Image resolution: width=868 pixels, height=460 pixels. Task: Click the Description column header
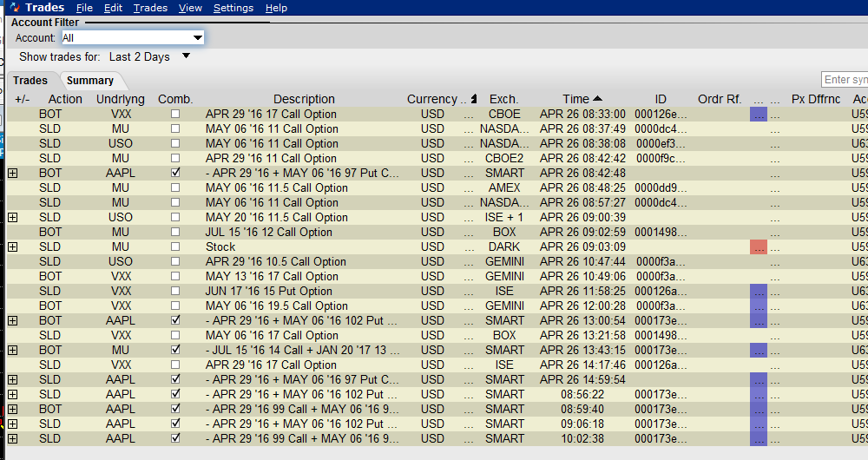tap(304, 99)
